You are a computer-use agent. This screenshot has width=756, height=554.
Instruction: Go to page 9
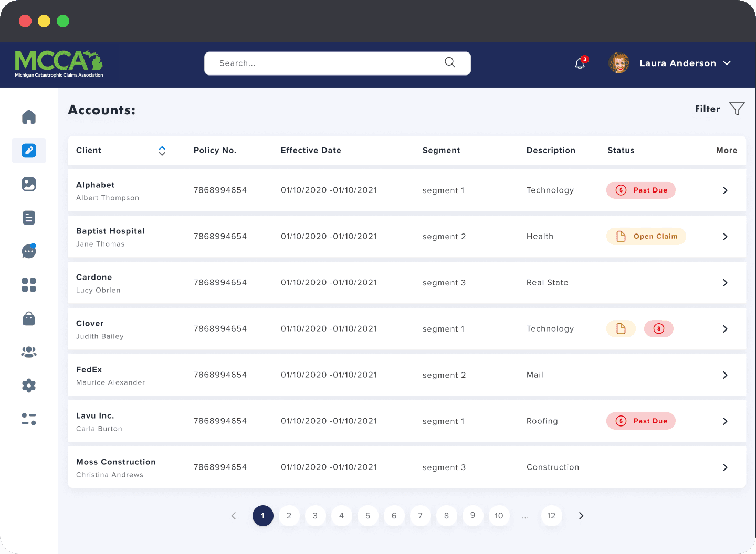[x=473, y=516]
